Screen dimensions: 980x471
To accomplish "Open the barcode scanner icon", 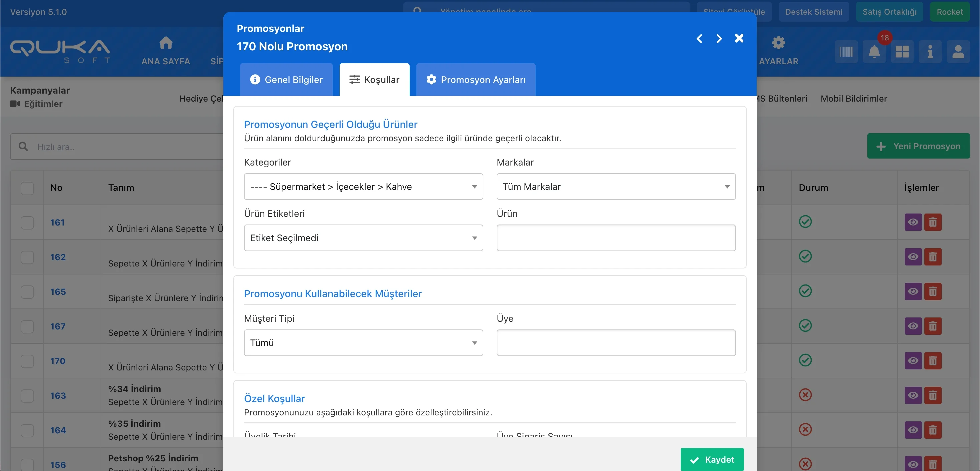I will click(846, 52).
